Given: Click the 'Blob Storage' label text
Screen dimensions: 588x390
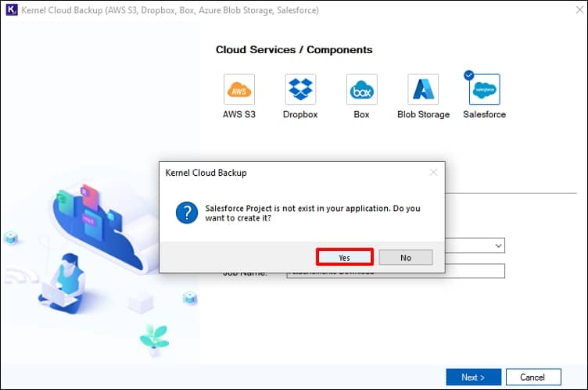Looking at the screenshot, I should pyautogui.click(x=423, y=114).
